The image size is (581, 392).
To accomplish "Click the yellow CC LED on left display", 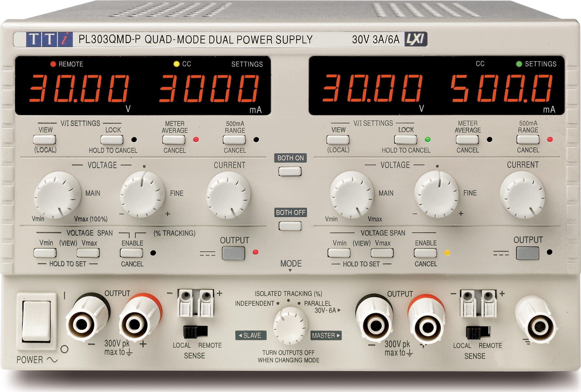I will pos(176,64).
